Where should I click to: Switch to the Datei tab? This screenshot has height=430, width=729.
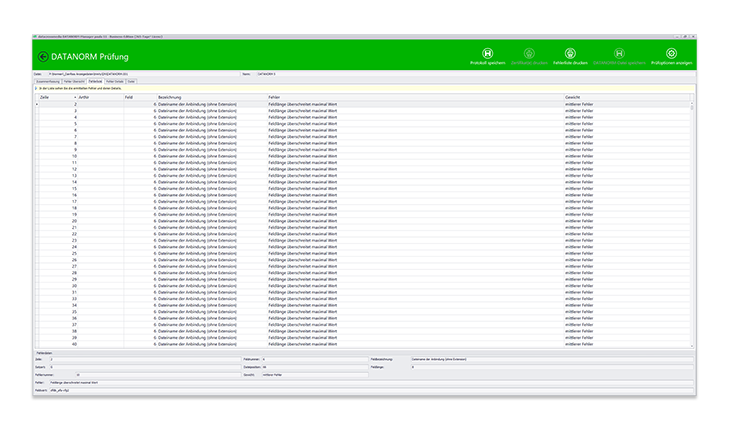[x=131, y=81]
